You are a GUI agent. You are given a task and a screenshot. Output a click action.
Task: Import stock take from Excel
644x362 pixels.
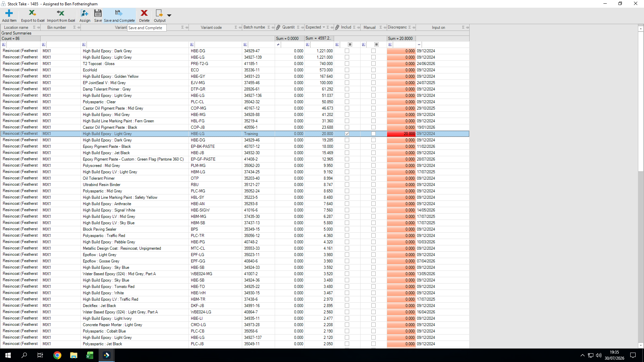click(61, 16)
